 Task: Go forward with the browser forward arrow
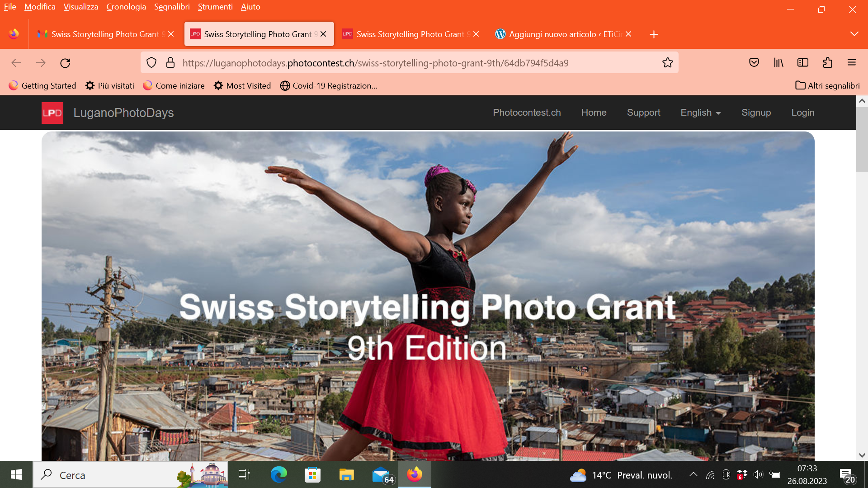41,63
